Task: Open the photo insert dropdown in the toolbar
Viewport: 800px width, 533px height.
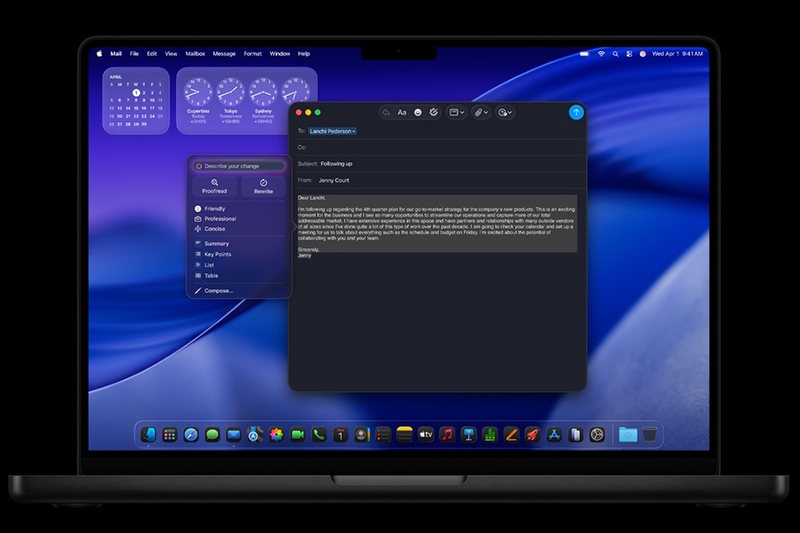Action: pos(505,113)
